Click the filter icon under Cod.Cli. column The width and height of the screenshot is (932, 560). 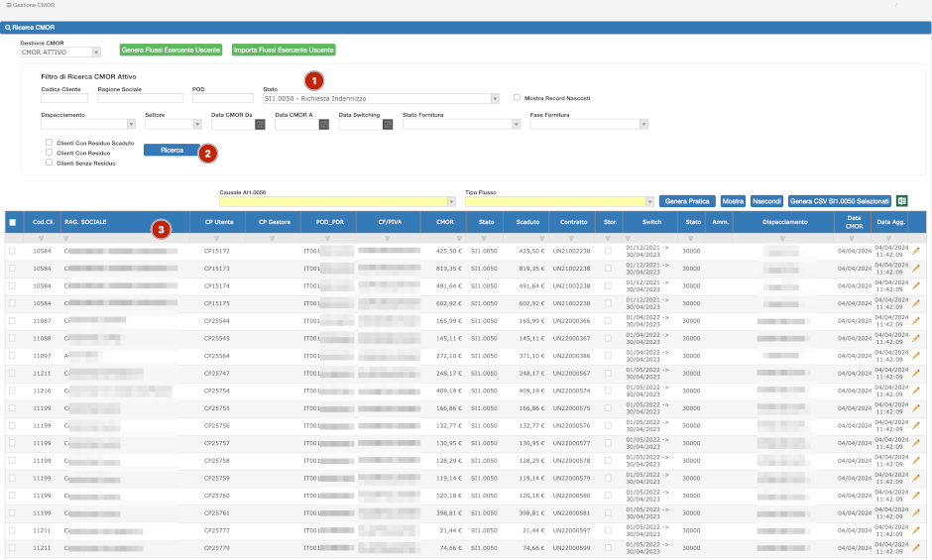pyautogui.click(x=41, y=239)
